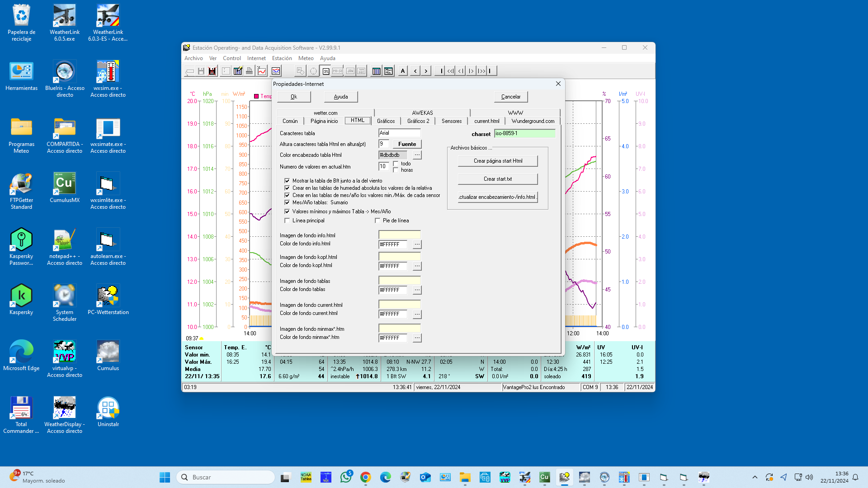Open color picker for encabezado tabla Html
The image size is (868, 488).
[417, 155]
